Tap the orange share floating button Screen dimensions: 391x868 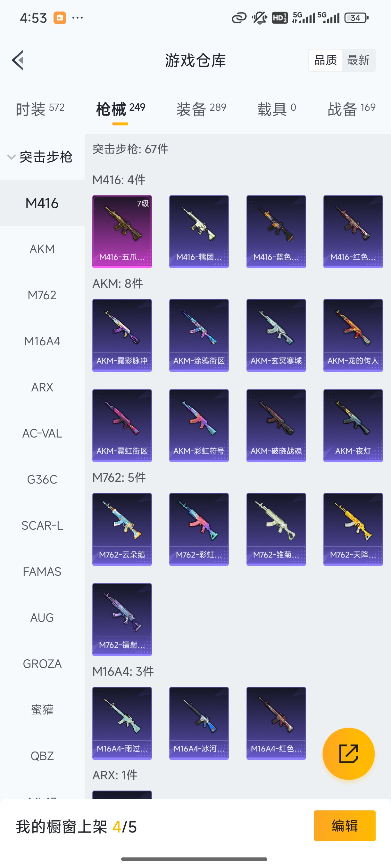348,753
